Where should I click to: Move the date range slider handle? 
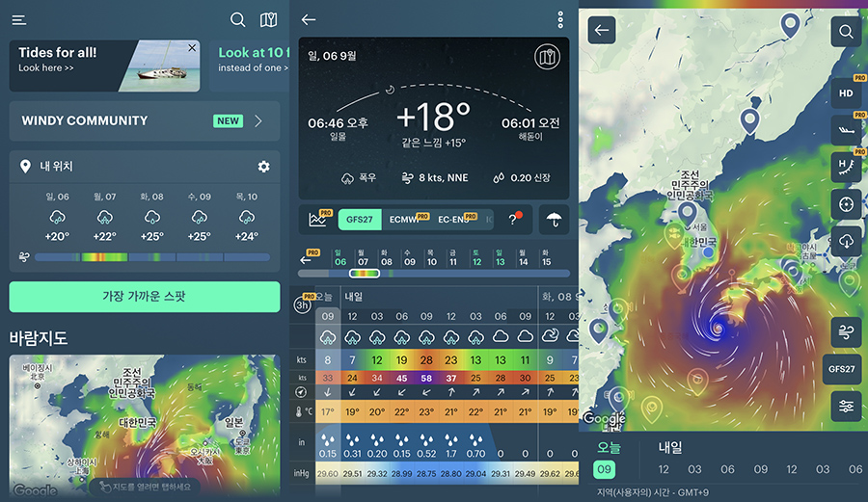tap(365, 273)
